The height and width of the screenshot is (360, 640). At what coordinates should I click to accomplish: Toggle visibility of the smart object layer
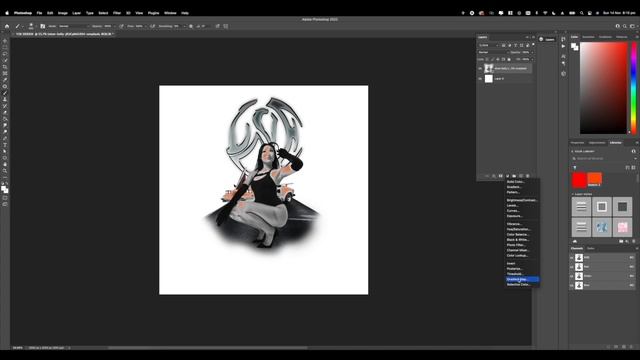(480, 69)
